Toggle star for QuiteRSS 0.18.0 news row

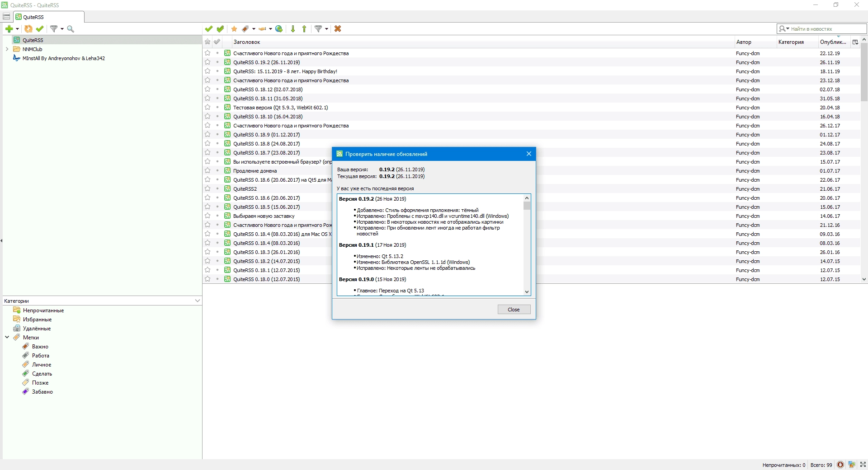208,279
